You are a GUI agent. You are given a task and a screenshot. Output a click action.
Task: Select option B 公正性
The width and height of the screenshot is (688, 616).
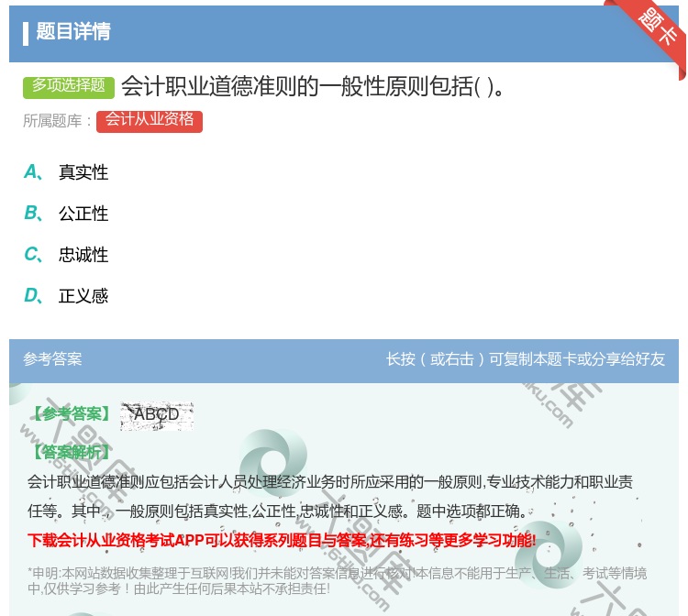pyautogui.click(x=66, y=214)
